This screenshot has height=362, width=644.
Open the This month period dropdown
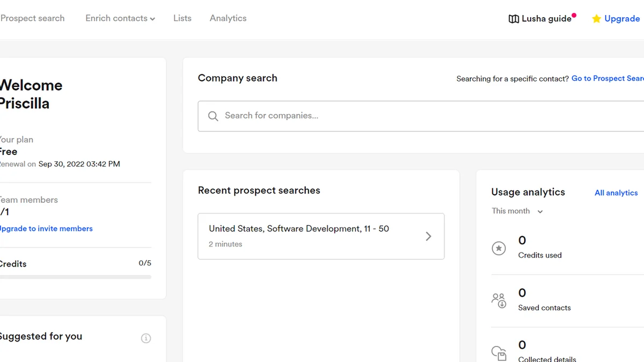pos(517,211)
